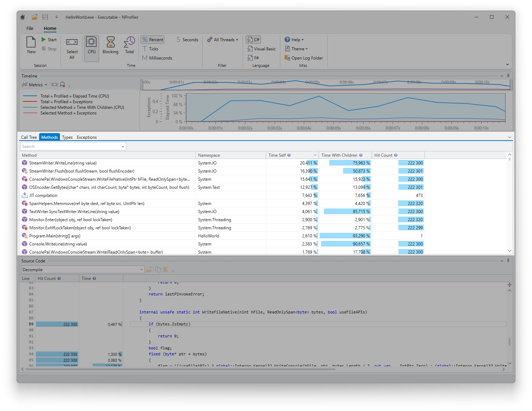
Task: Click the source code horizontal scrollbar
Action: click(176, 369)
